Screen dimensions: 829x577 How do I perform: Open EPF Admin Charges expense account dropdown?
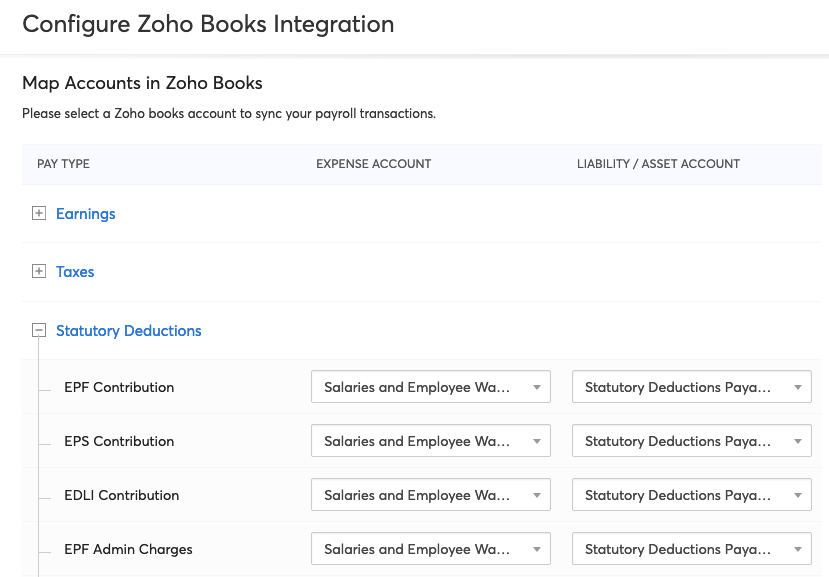(431, 549)
